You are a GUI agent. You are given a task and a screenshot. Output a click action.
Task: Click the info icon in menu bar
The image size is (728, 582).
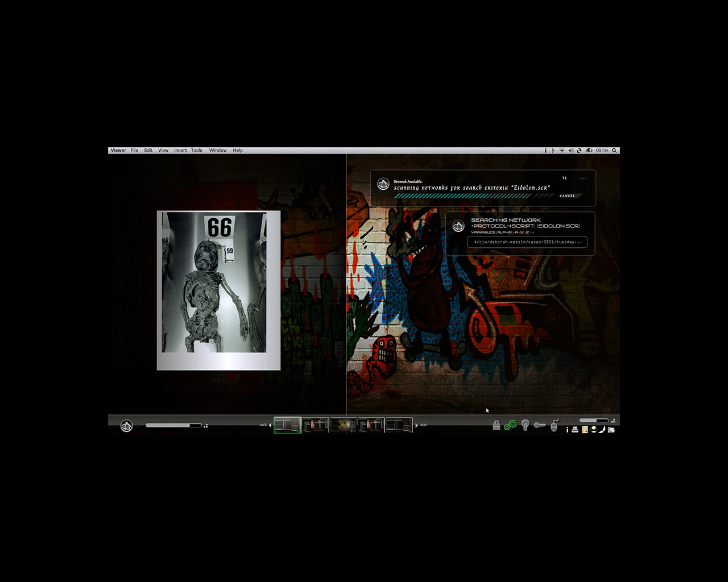tap(545, 151)
